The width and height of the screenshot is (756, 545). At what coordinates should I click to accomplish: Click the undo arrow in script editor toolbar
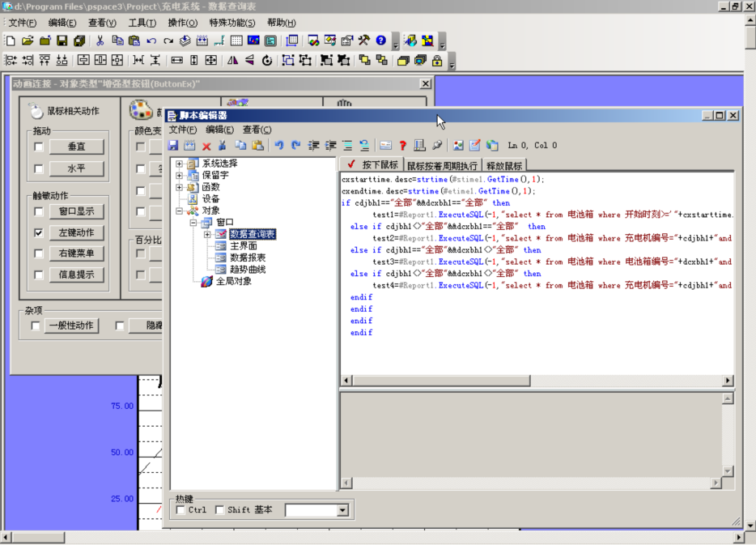coord(279,146)
